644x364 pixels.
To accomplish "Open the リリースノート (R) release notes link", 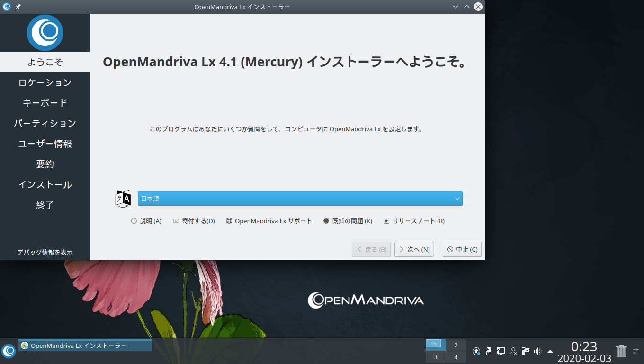I will (x=414, y=221).
